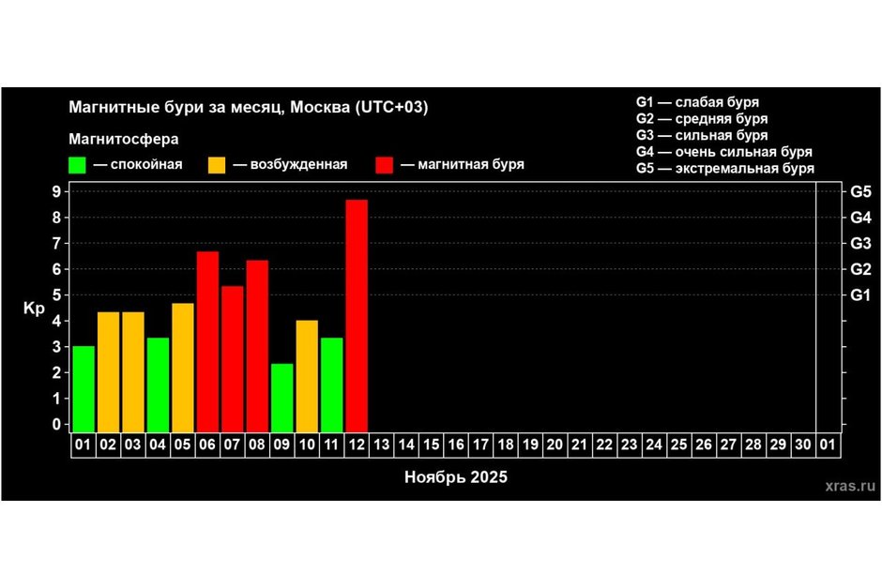Click the orange 'возбужденная' legend swatch
This screenshot has width=882, height=588.
tap(217, 165)
